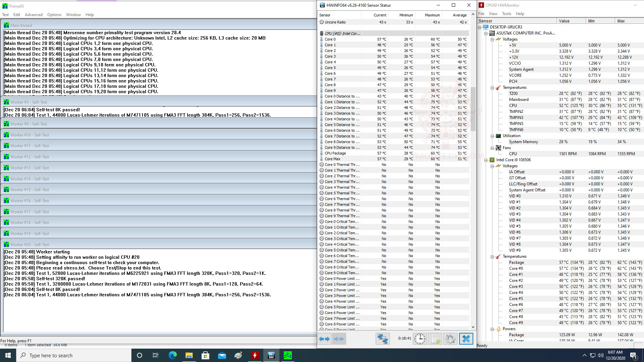Click HWiNFO shrink columns arrows button
Viewport: 644px width, 362px height.
(339, 339)
